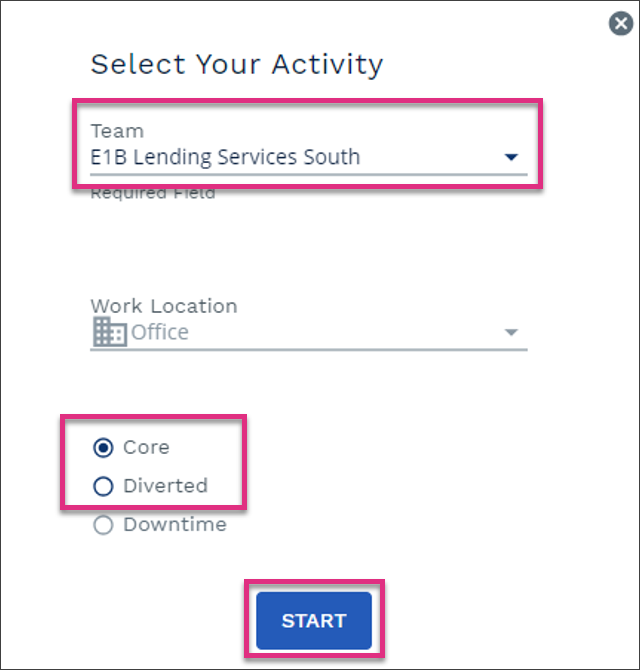
Task: Select the Downtime radio button
Action: pyautogui.click(x=103, y=525)
